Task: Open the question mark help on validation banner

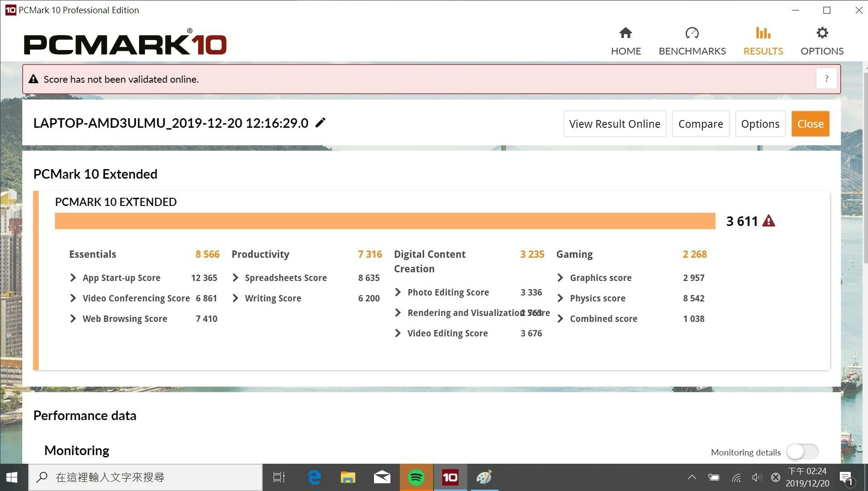Action: click(x=826, y=79)
